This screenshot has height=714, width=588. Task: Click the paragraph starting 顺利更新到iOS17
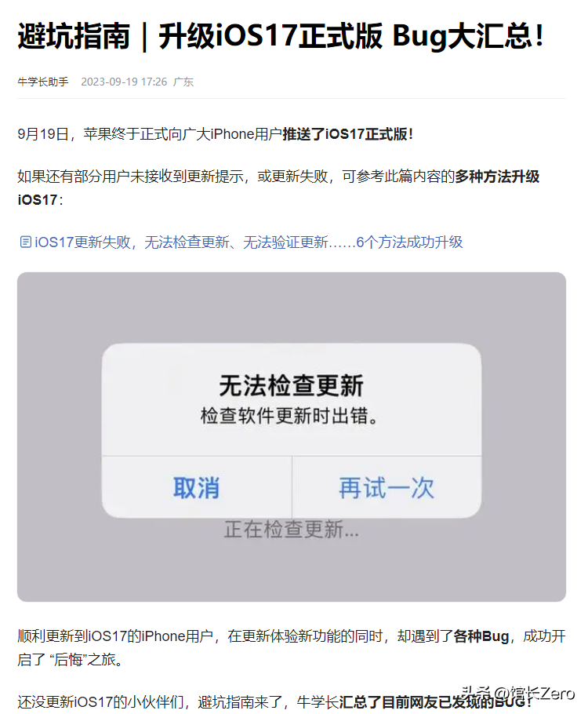292,647
